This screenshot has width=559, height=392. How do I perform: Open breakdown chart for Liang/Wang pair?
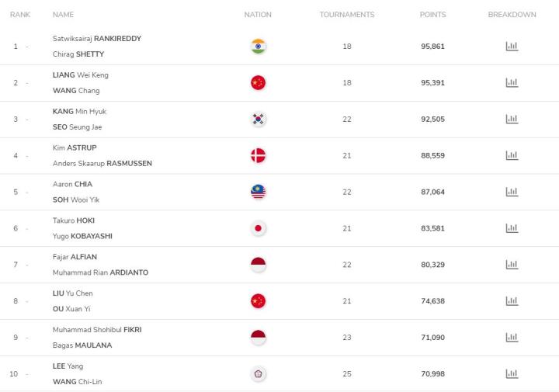(512, 83)
